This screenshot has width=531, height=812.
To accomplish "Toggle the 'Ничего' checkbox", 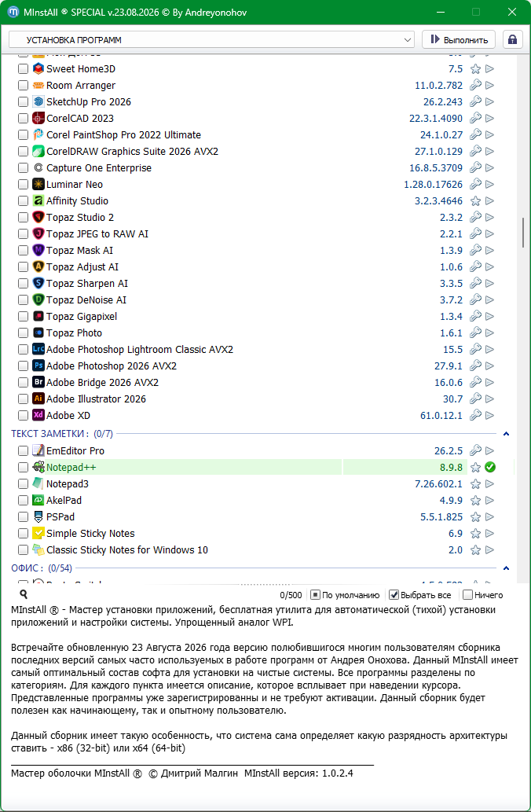I will (x=467, y=595).
